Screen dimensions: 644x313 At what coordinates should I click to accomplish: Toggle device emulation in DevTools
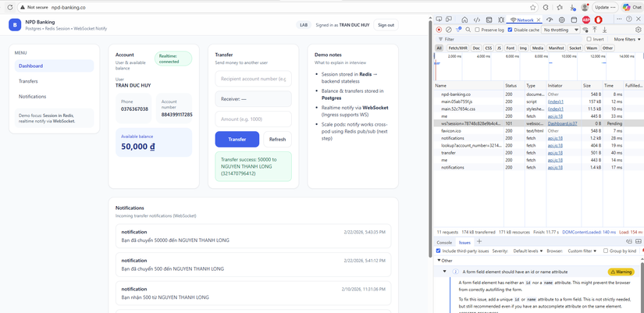pos(449,20)
